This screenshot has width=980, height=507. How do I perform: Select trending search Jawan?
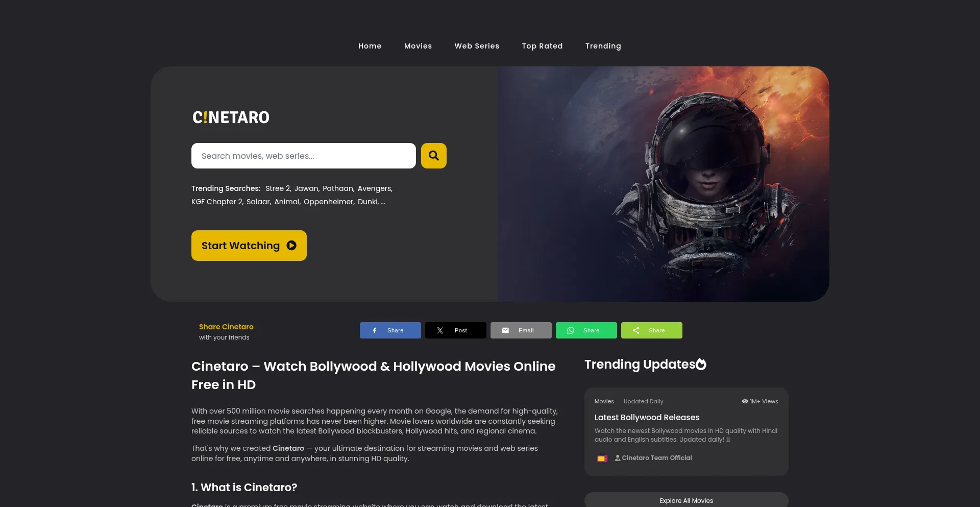[x=306, y=188]
